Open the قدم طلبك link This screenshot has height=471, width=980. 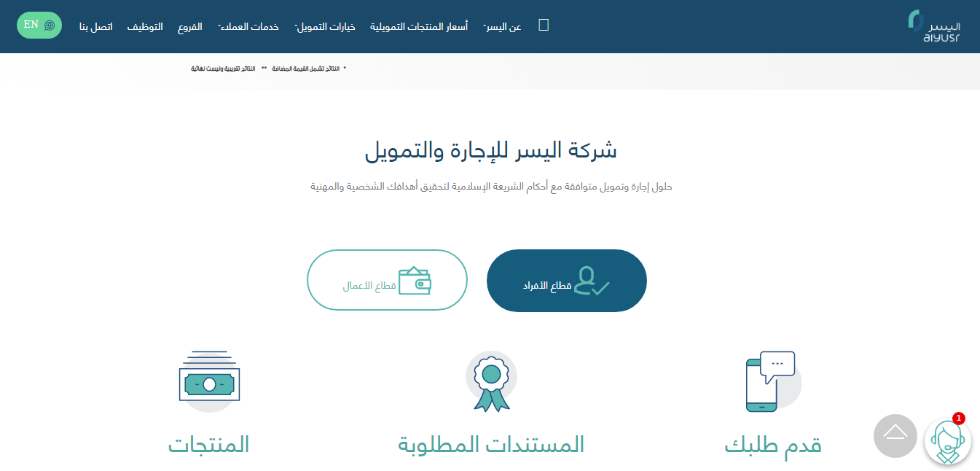tap(773, 444)
